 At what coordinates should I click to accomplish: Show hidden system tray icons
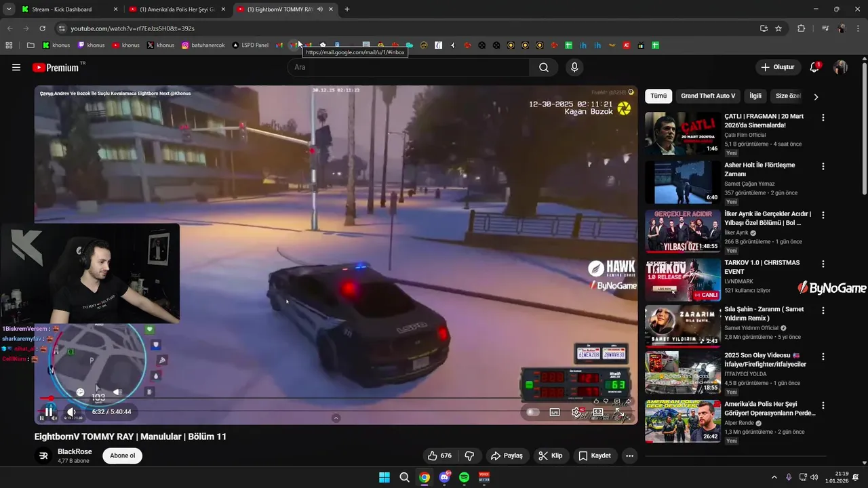coord(774,477)
